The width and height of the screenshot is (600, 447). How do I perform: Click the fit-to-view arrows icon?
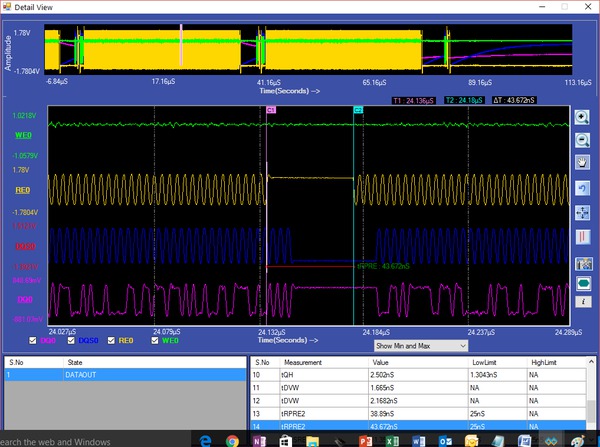(x=583, y=212)
